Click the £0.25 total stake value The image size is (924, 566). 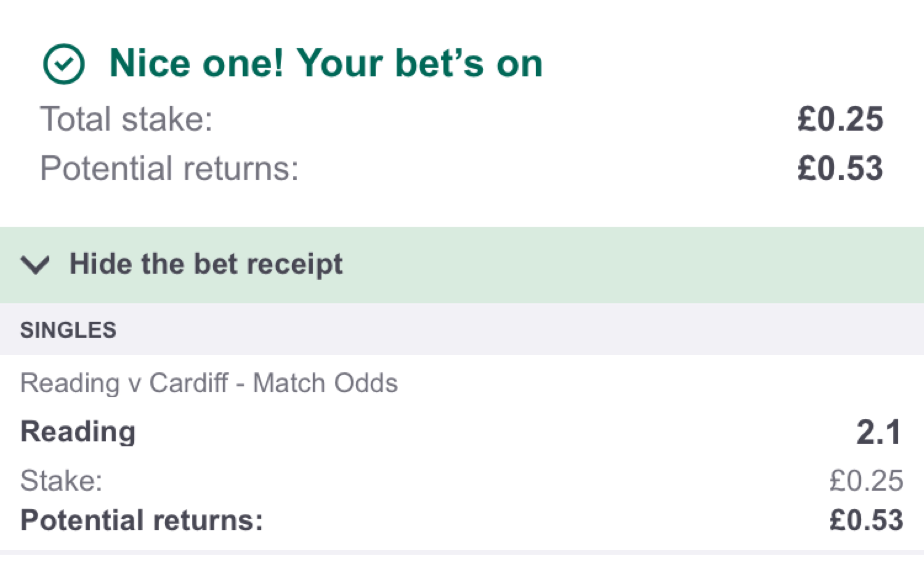coord(840,119)
